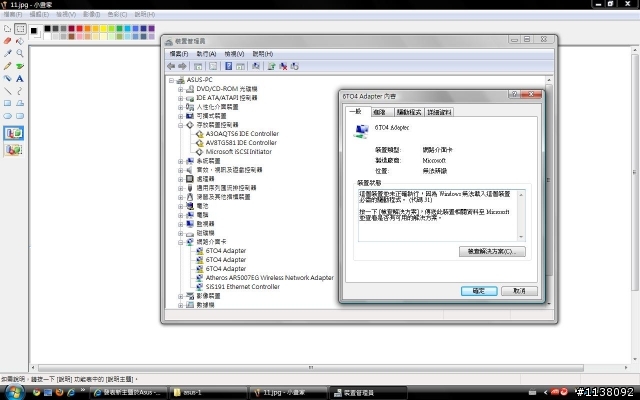The image size is (640, 400).
Task: Select A3OAQTS6 IDE Controller in tree
Action: click(242, 134)
